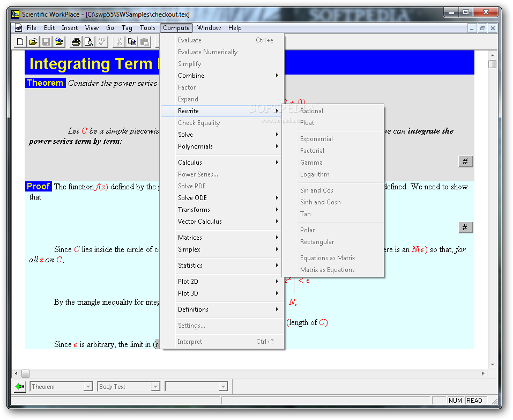Image resolution: width=513 pixels, height=420 pixels.
Task: Select Factor in Compute menu
Action: (222, 87)
